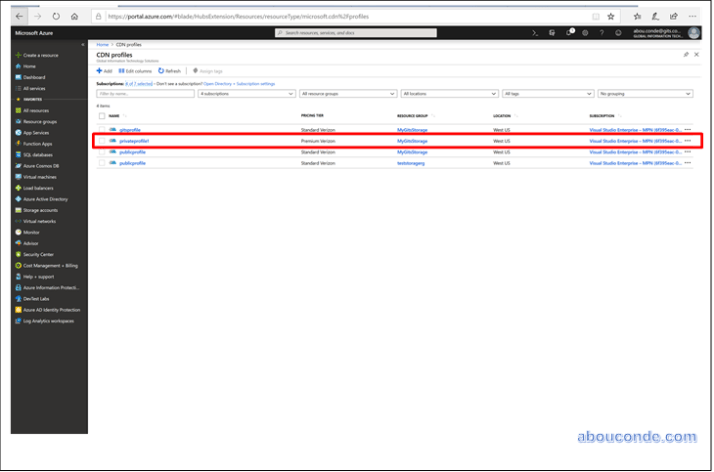Click the help question mark icon
This screenshot has height=472, width=714.
point(603,33)
